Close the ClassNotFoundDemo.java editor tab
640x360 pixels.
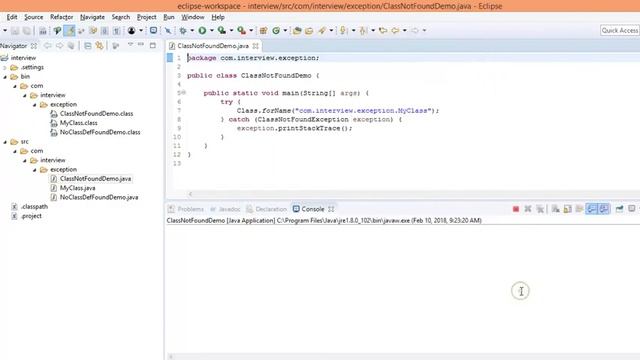point(256,46)
